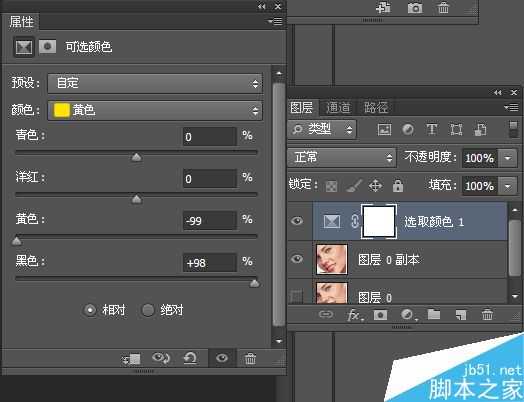524x402 pixels.
Task: Create new fill or adjustment layer
Action: (408, 314)
